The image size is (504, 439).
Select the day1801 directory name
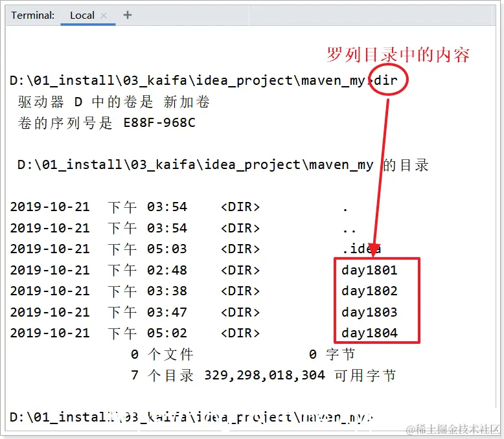coord(369,270)
